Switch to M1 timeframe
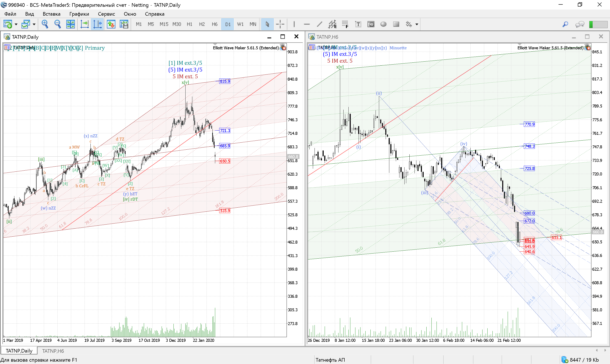The width and height of the screenshot is (610, 364). pyautogui.click(x=139, y=24)
